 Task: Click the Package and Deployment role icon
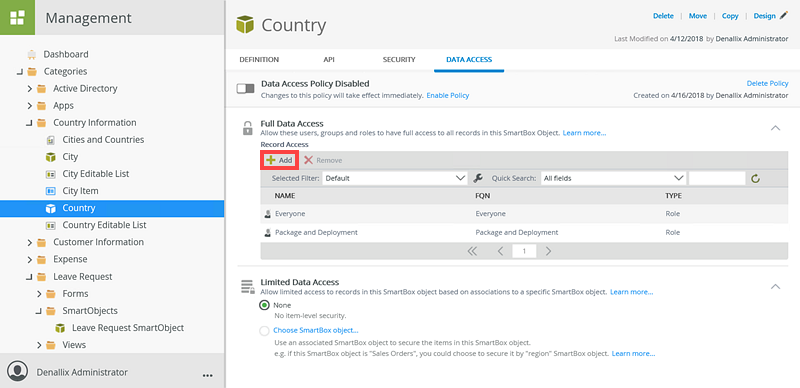coord(268,232)
